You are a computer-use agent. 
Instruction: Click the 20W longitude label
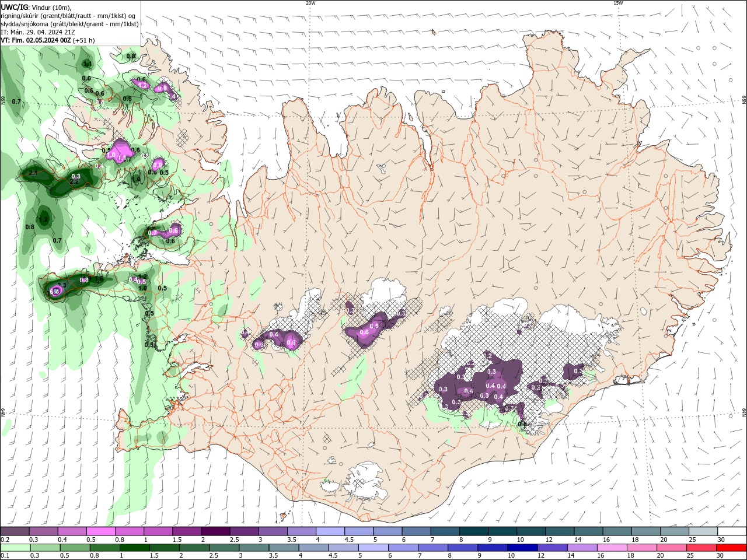click(310, 3)
